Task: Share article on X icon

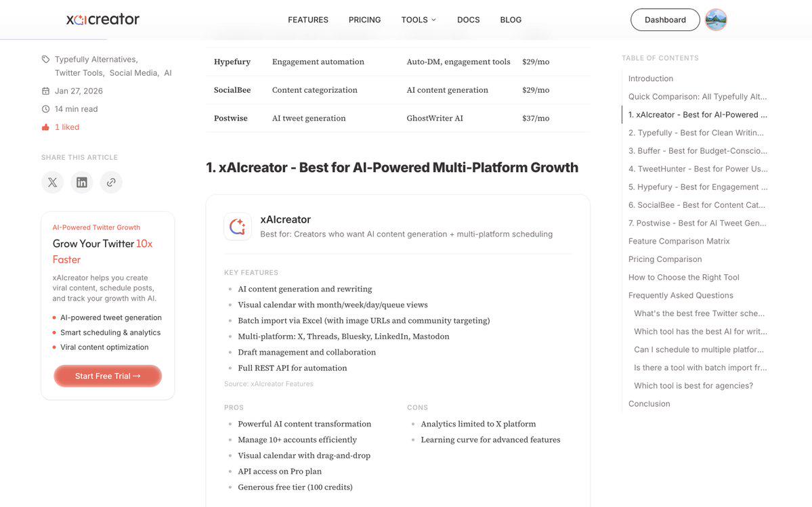Action: 52,182
